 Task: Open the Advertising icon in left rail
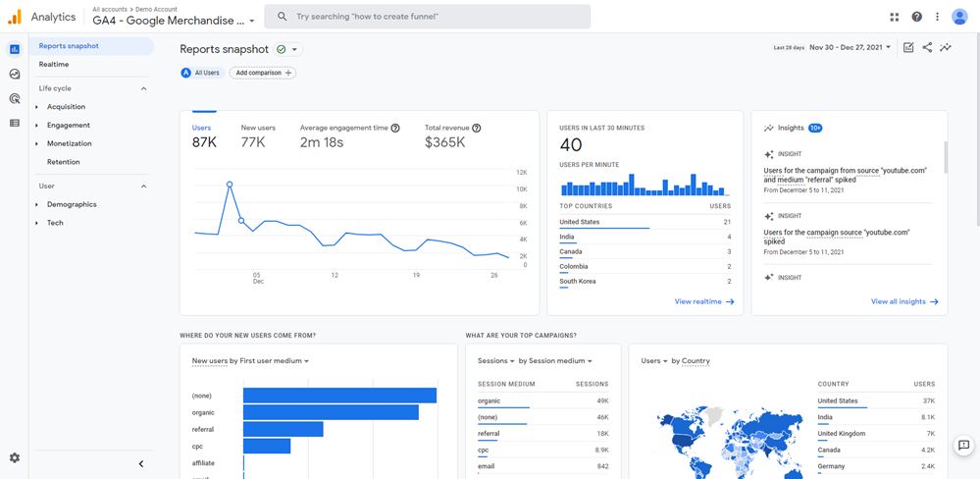tap(15, 98)
